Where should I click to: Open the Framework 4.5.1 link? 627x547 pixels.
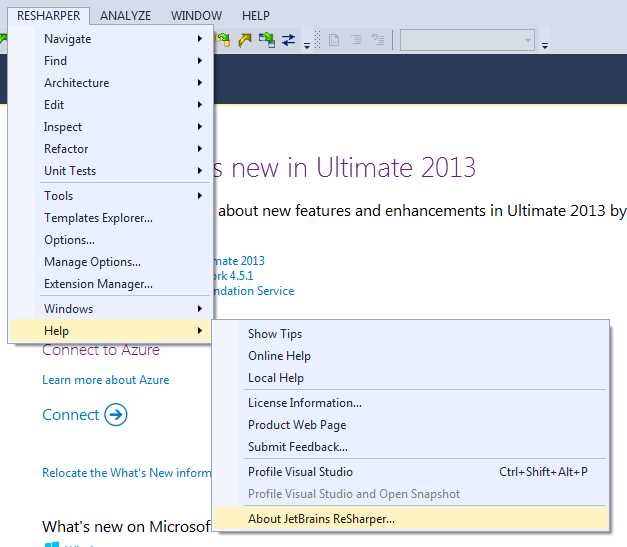233,275
